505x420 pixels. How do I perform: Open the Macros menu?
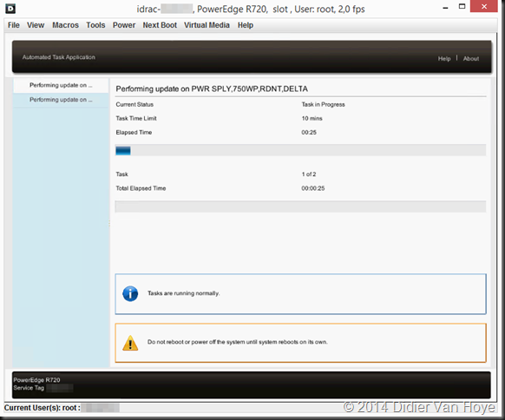pyautogui.click(x=65, y=25)
